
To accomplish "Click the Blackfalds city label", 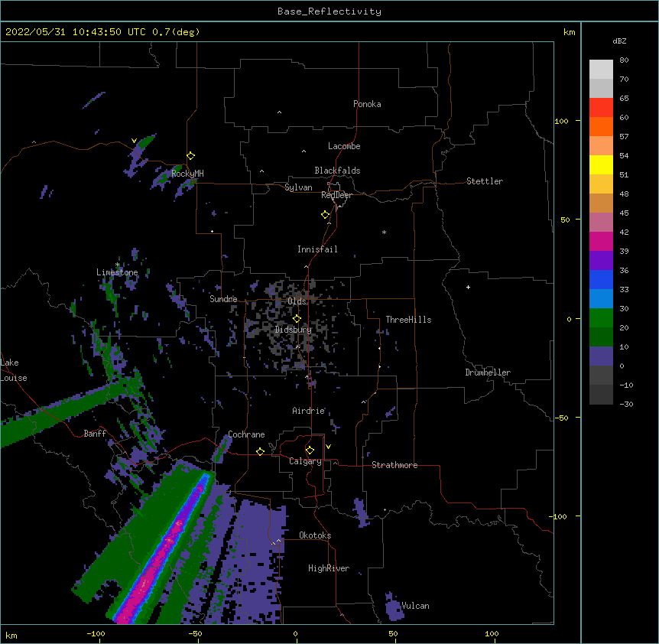I will click(x=337, y=171).
